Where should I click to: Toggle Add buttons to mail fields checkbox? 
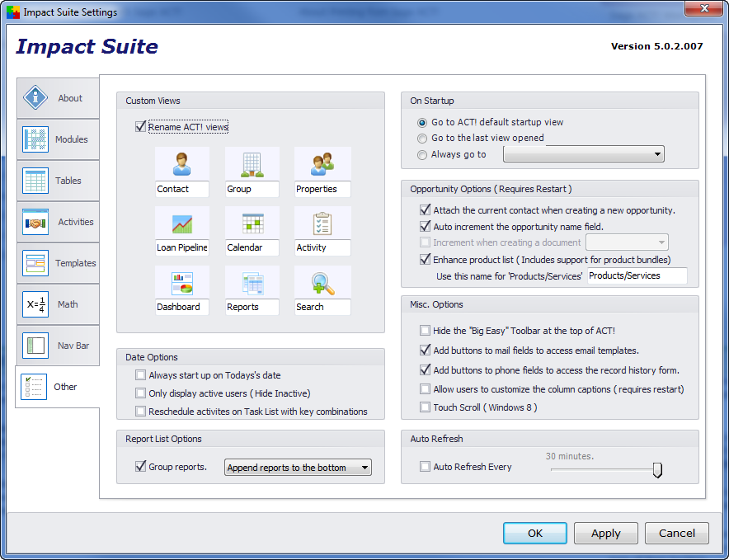pos(425,350)
